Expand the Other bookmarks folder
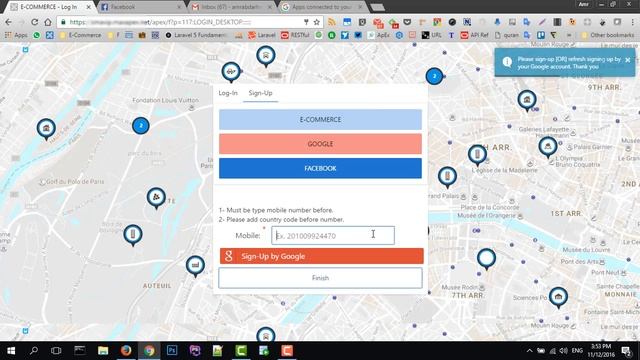The height and width of the screenshot is (360, 640). click(x=608, y=35)
